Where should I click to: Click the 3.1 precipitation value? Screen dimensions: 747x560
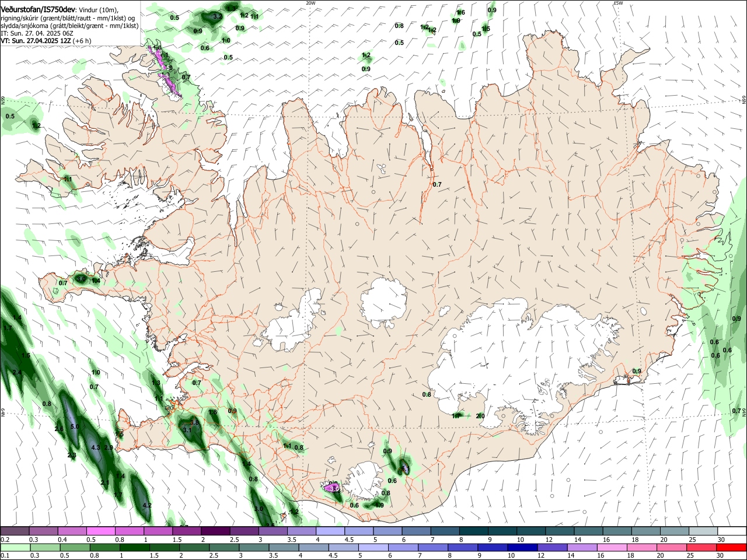(187, 430)
